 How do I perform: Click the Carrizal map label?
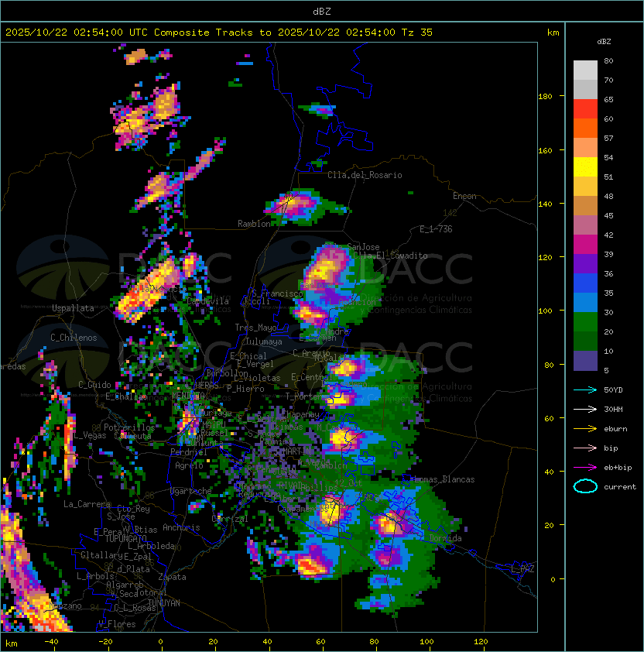point(230,519)
